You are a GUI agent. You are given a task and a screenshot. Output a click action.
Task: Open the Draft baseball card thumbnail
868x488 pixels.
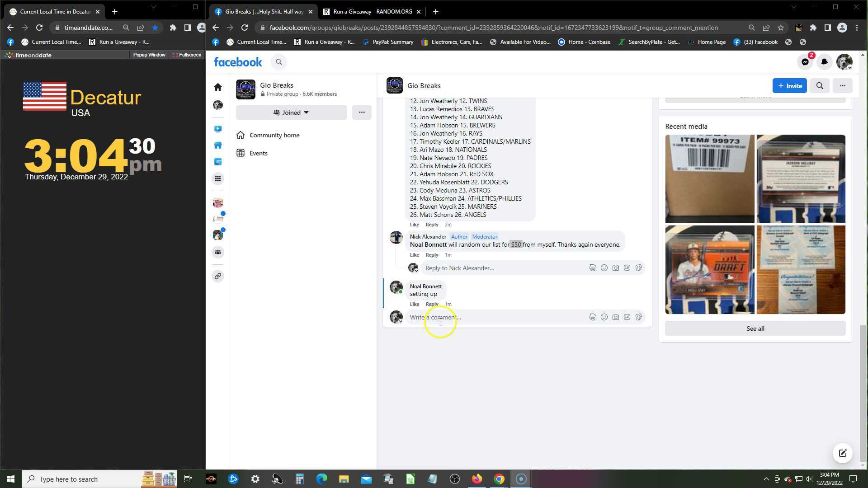tap(709, 270)
